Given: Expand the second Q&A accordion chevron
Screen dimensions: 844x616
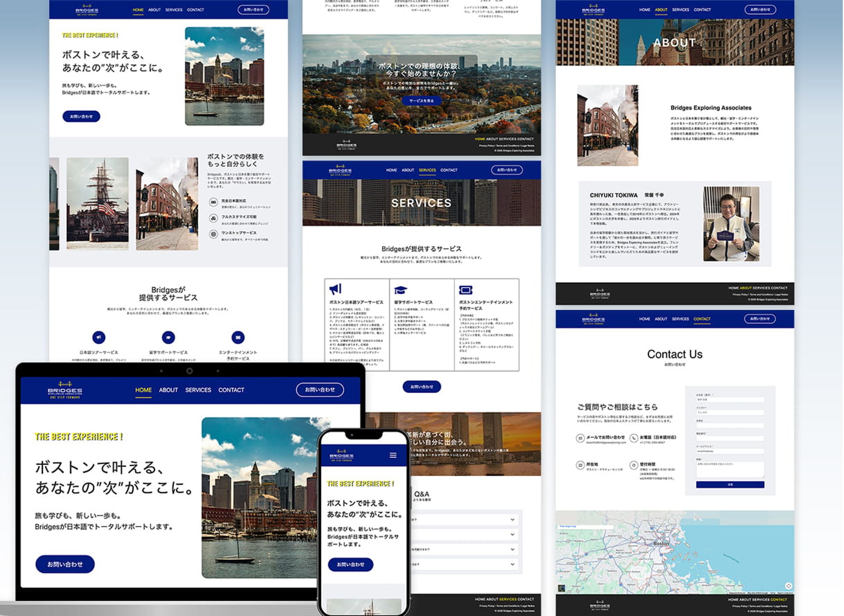Looking at the screenshot, I should pos(512,535).
